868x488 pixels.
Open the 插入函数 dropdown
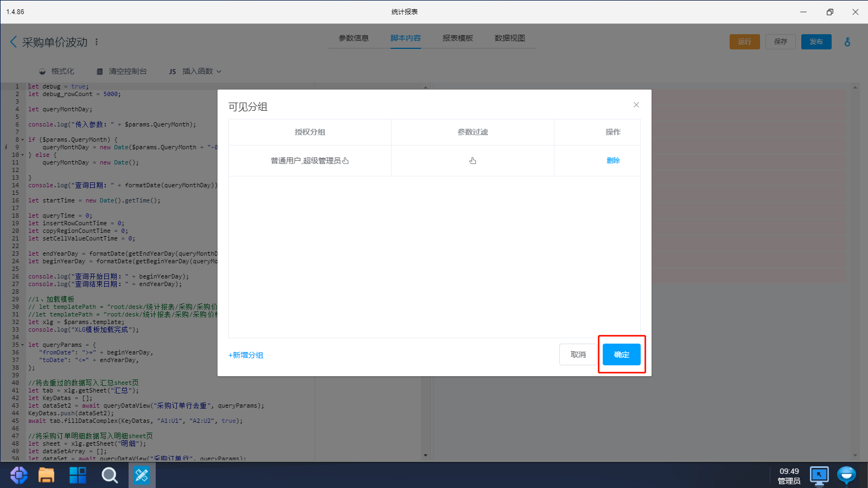[x=195, y=71]
